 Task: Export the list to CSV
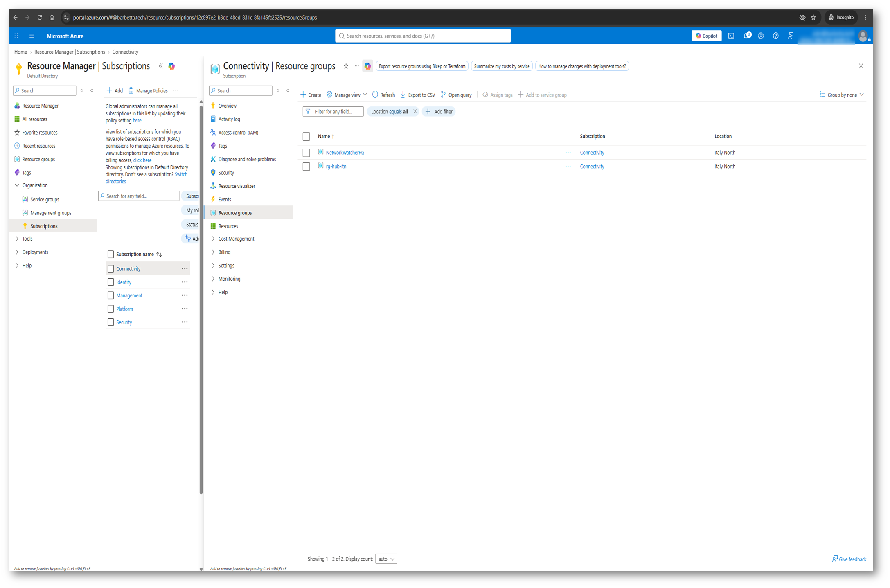(418, 95)
